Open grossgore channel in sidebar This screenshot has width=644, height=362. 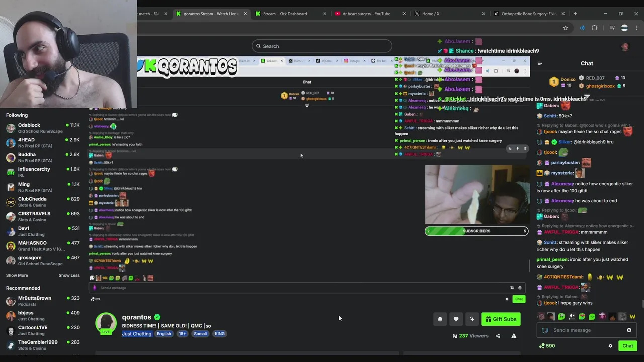coord(43,260)
